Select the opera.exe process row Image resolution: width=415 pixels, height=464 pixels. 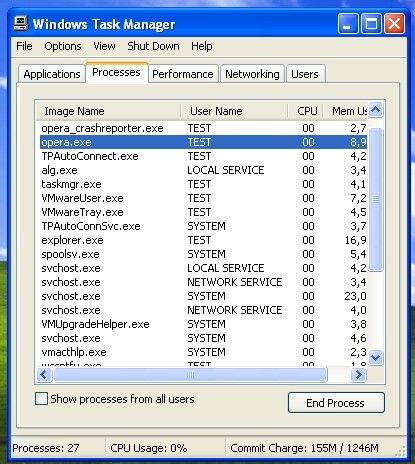tap(202, 142)
